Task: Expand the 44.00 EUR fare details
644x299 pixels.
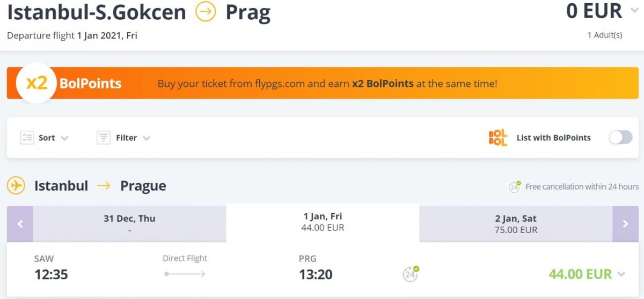Action: pos(621,274)
